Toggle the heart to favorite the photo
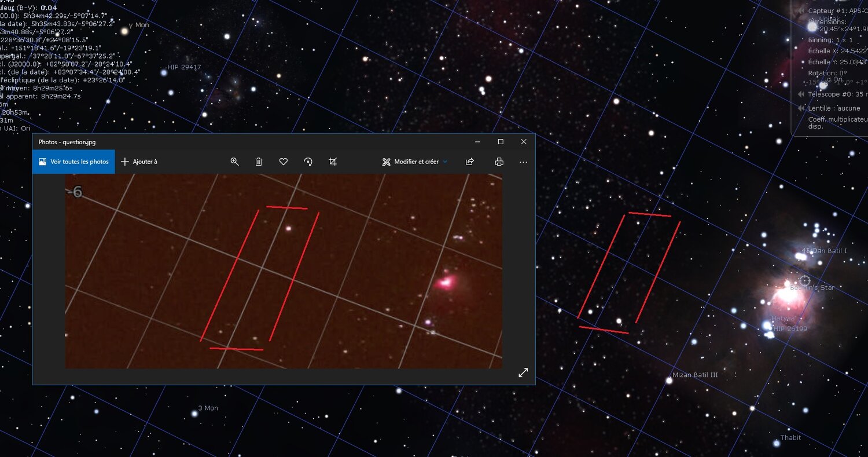This screenshot has width=868, height=457. (283, 162)
